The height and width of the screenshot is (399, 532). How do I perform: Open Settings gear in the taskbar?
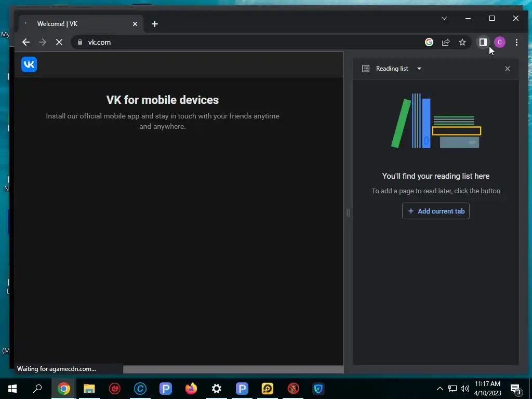coord(217,389)
